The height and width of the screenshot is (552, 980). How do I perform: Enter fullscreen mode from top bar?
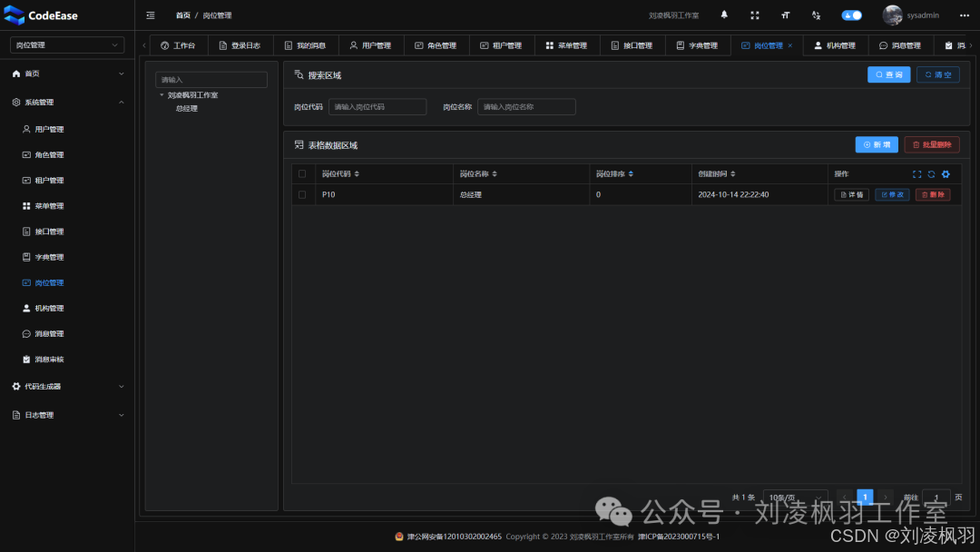(x=755, y=15)
